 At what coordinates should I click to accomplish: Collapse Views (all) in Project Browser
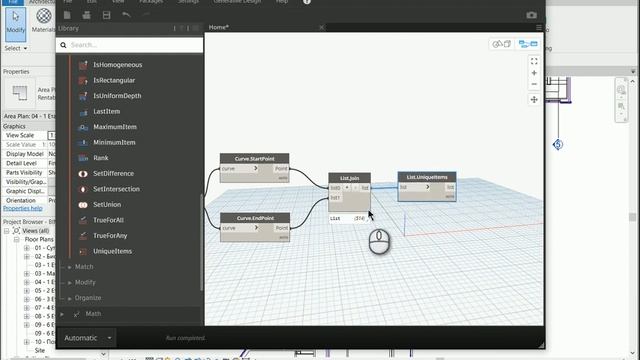[7, 231]
